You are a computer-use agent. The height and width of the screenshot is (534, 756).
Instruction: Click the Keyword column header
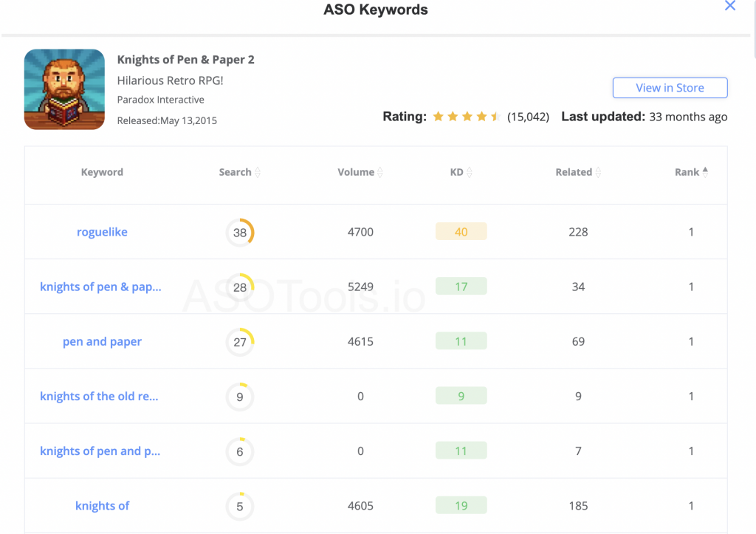coord(102,172)
